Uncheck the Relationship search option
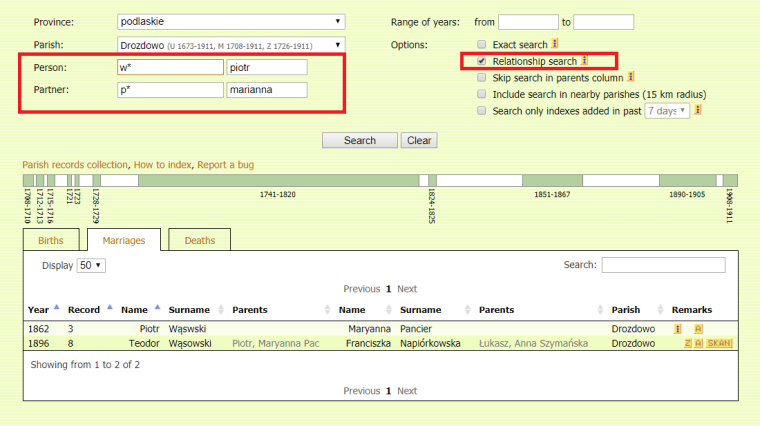 click(x=482, y=61)
